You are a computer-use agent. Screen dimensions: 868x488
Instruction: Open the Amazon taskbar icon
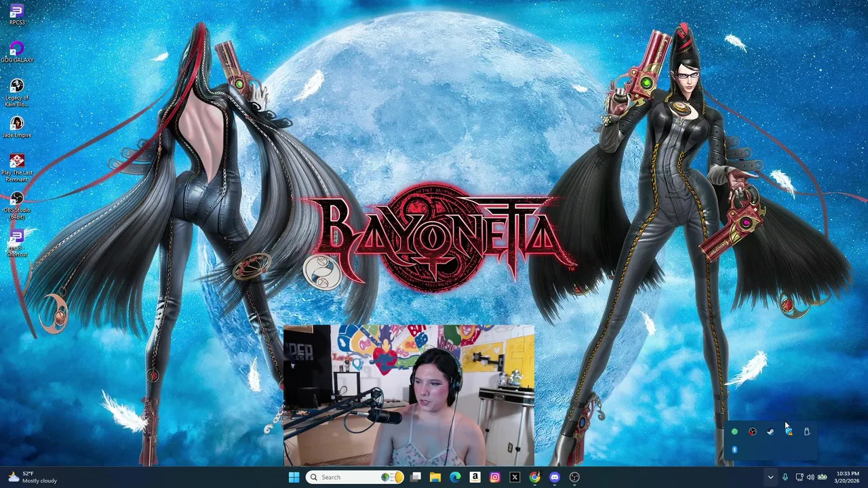tap(475, 477)
